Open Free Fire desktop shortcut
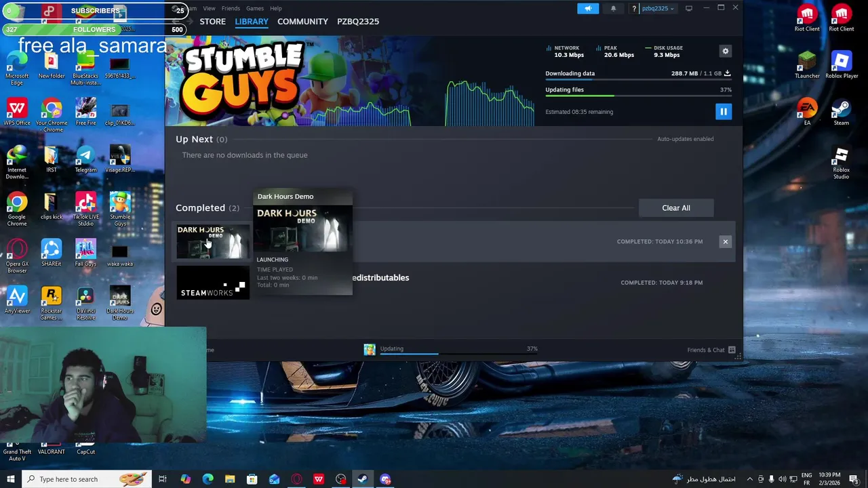Screen dimensions: 868x488 [x=85, y=113]
